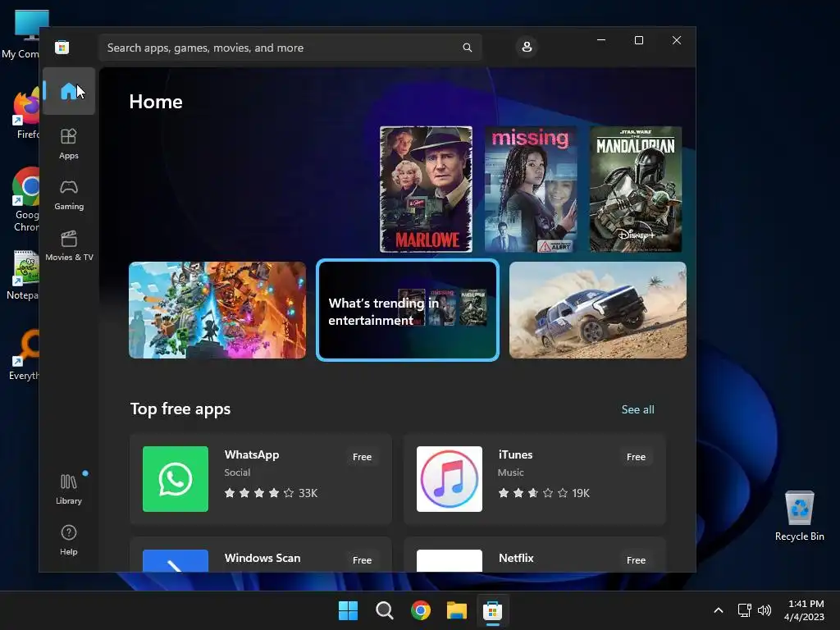
Task: Click See all for Top free apps
Action: [637, 409]
